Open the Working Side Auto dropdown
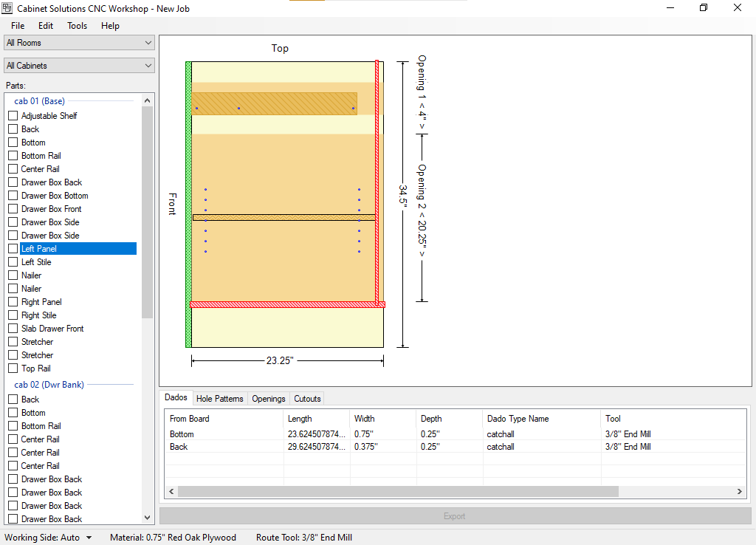This screenshot has height=545, width=756. coord(49,538)
